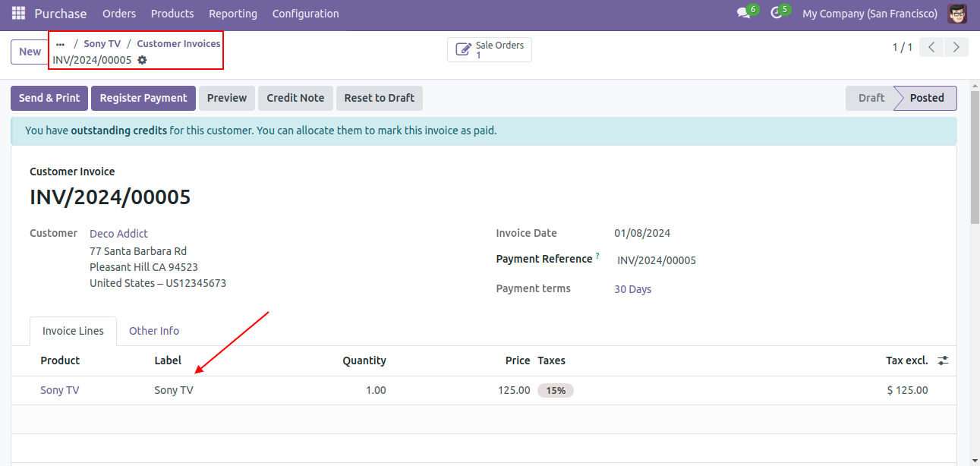Click the Price column header

pyautogui.click(x=518, y=361)
